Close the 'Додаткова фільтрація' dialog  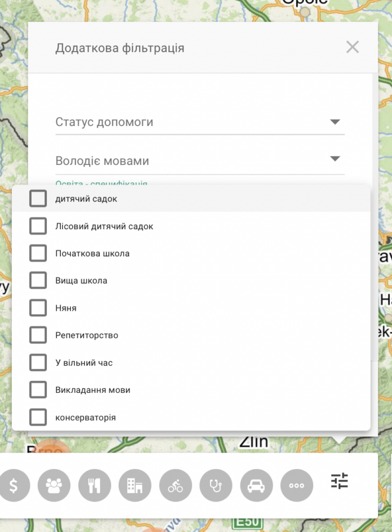[x=353, y=47]
